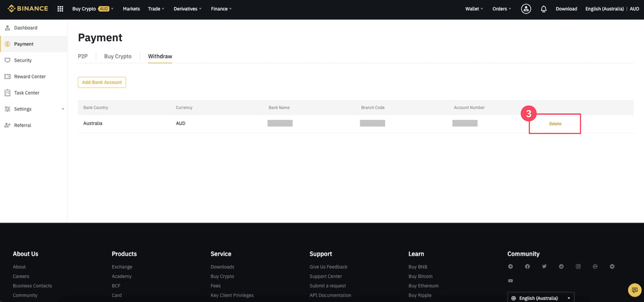The image size is (644, 302).
Task: Expand the Settings sidebar arrow
Action: click(63, 109)
